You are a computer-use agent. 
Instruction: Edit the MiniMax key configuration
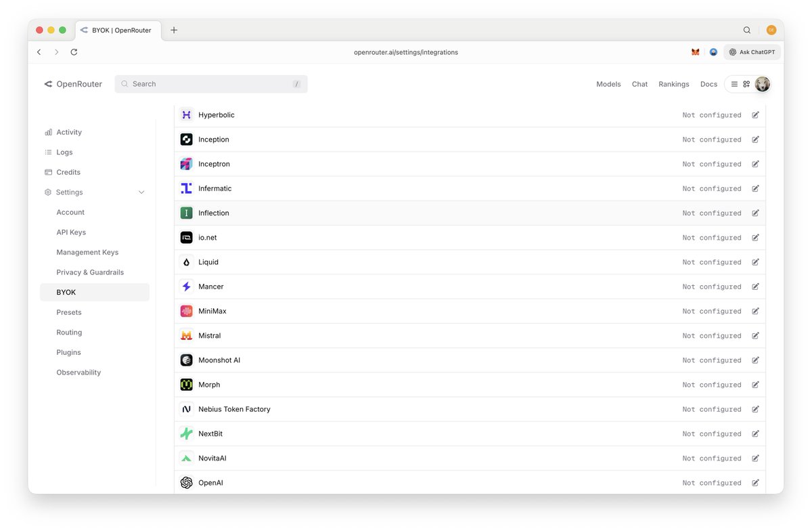point(755,311)
